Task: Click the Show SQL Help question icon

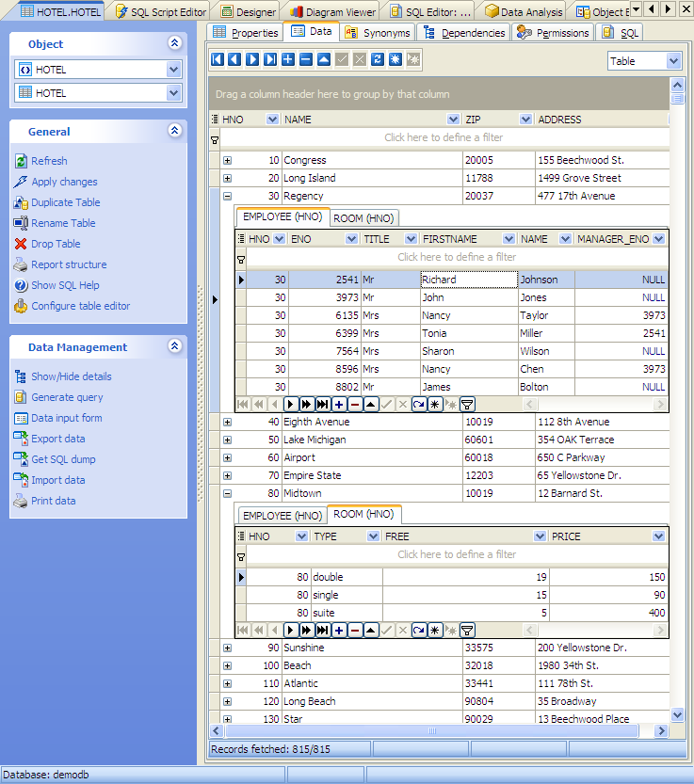Action: point(21,285)
